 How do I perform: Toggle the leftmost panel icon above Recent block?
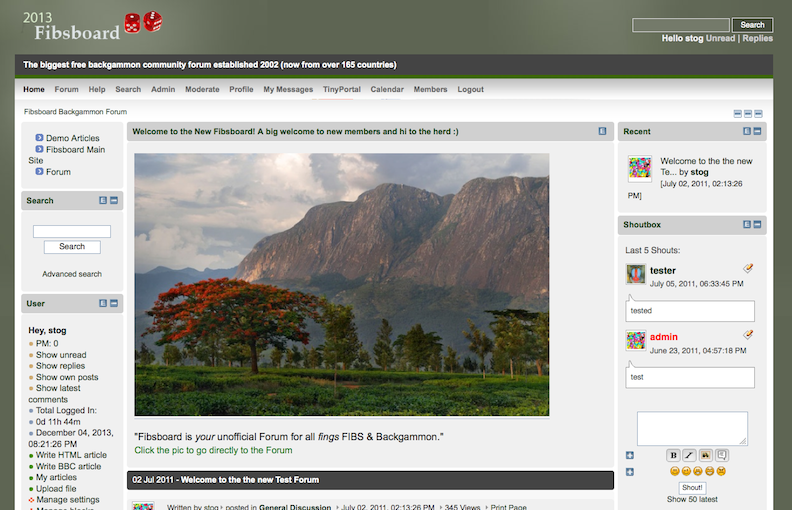click(738, 114)
